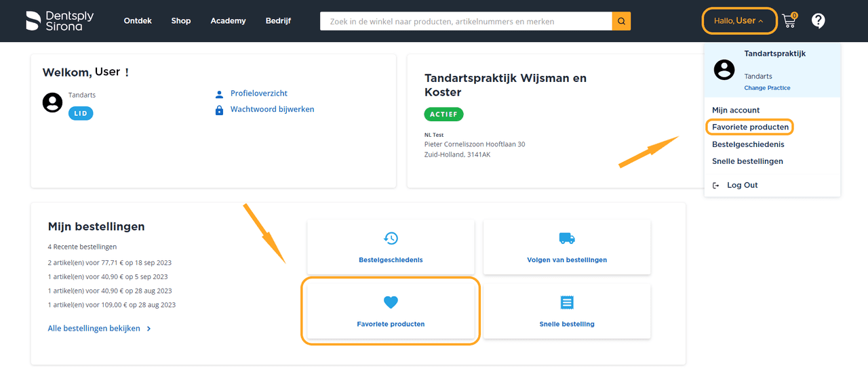The height and width of the screenshot is (376, 868).
Task: Select Log Out from account menu
Action: [x=742, y=185]
